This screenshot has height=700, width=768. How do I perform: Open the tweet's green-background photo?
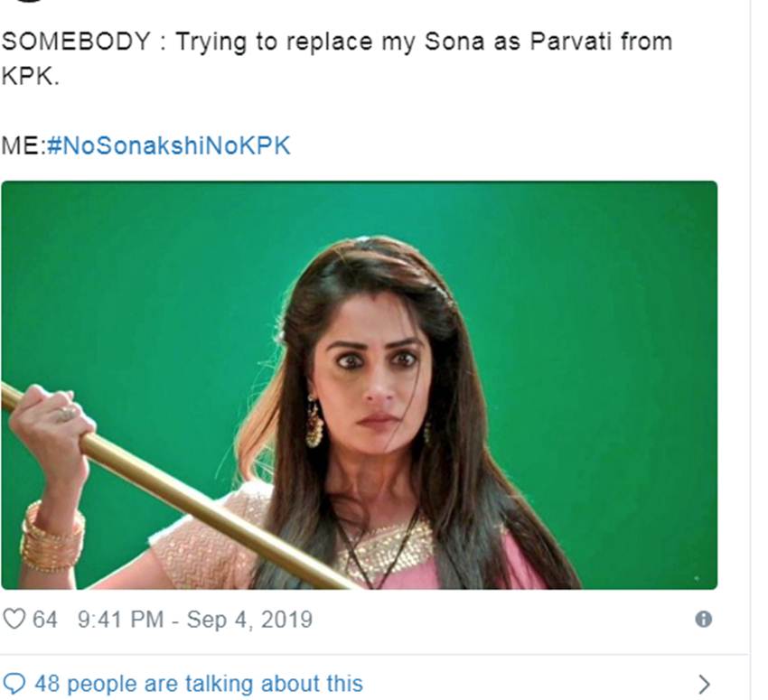pyautogui.click(x=359, y=386)
